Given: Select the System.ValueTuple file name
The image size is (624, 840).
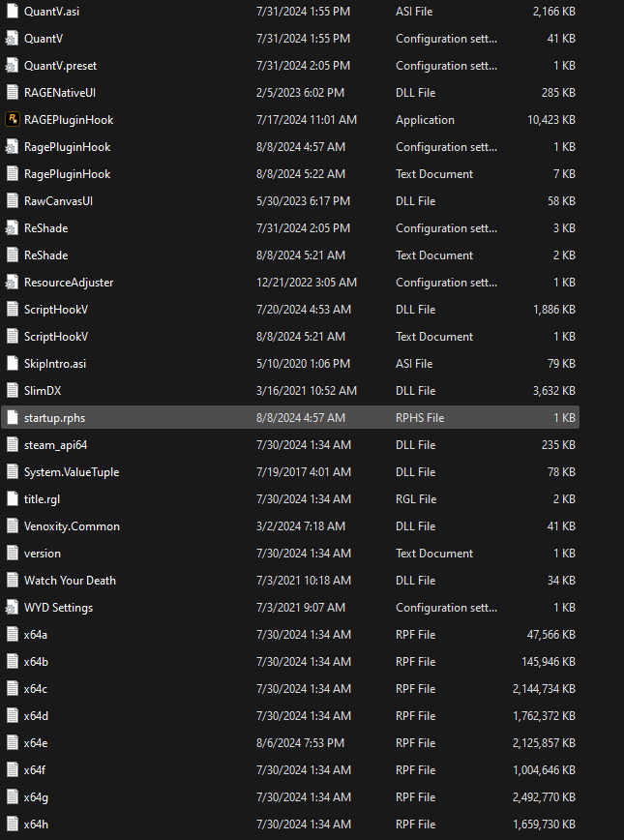Looking at the screenshot, I should [72, 472].
